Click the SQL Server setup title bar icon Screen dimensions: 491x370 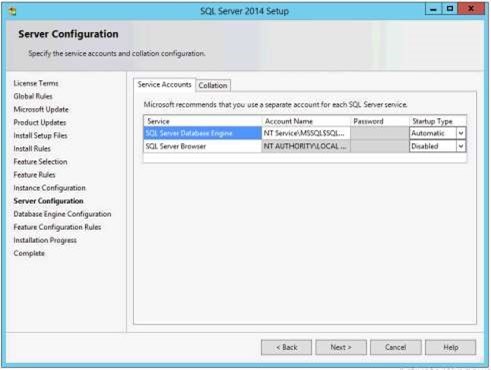(13, 11)
